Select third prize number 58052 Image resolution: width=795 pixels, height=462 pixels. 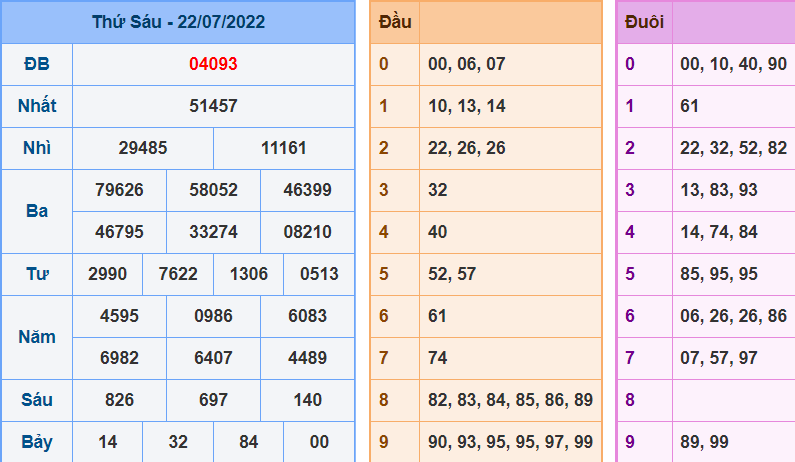tap(213, 190)
